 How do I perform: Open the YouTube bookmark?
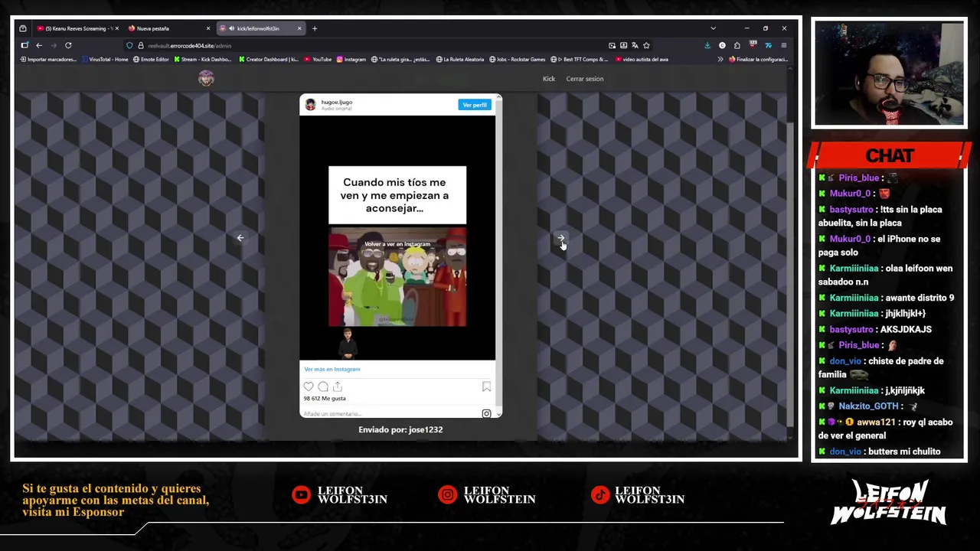[318, 59]
